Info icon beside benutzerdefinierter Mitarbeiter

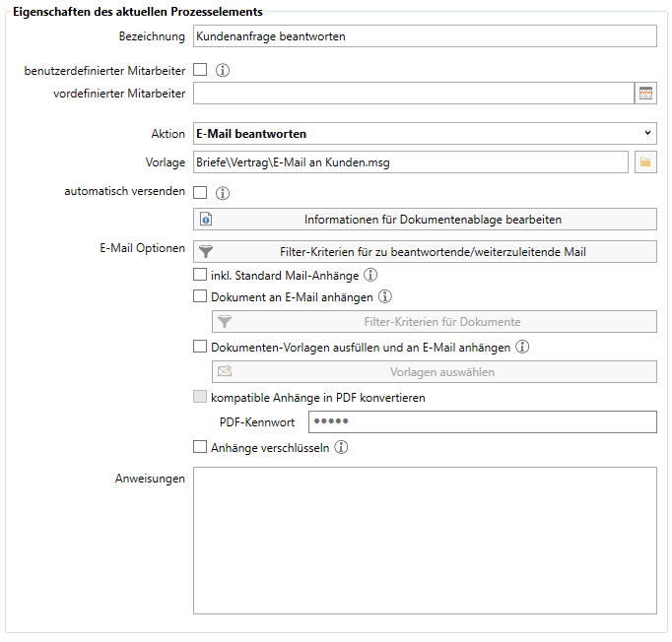pos(223,70)
